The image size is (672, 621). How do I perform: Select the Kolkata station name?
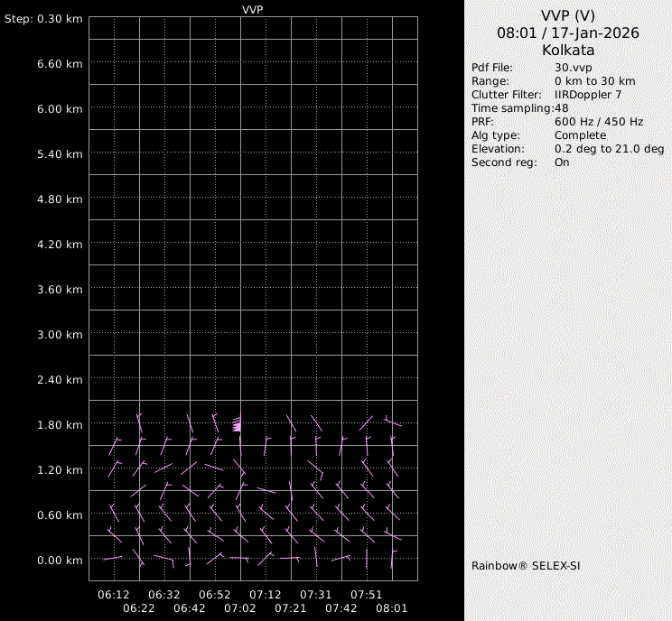(567, 51)
